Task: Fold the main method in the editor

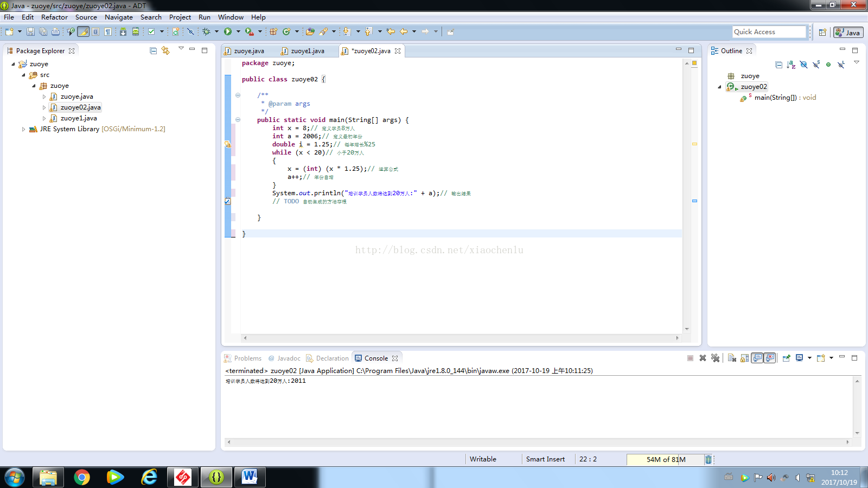Action: tap(238, 120)
